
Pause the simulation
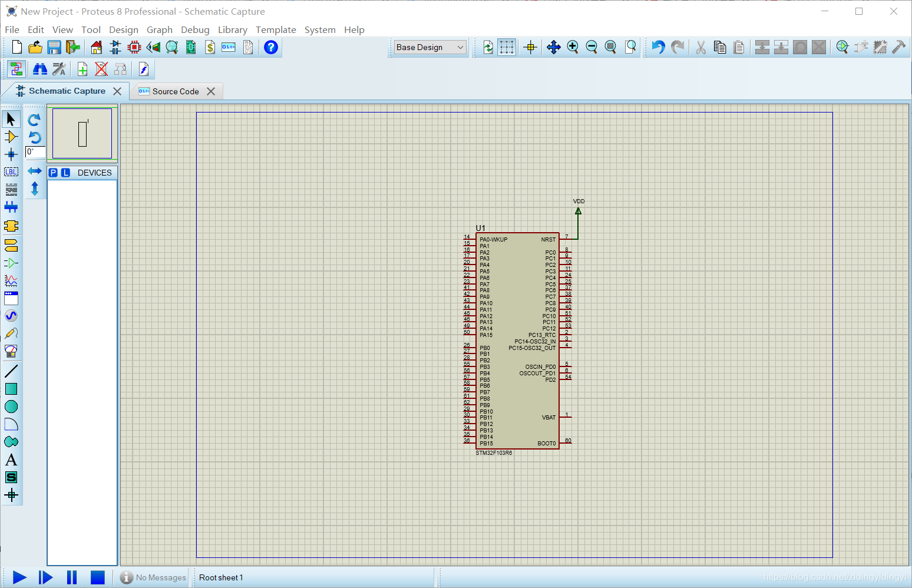pyautogui.click(x=72, y=577)
